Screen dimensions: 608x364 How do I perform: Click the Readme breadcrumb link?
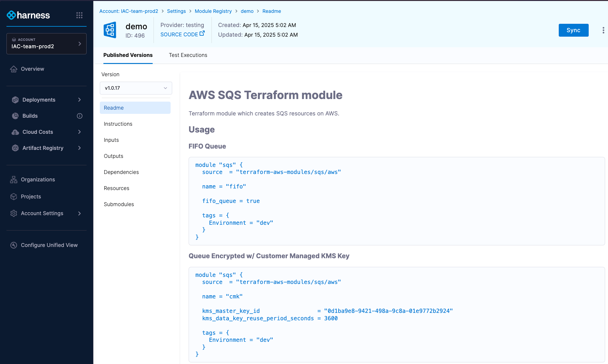pos(272,11)
